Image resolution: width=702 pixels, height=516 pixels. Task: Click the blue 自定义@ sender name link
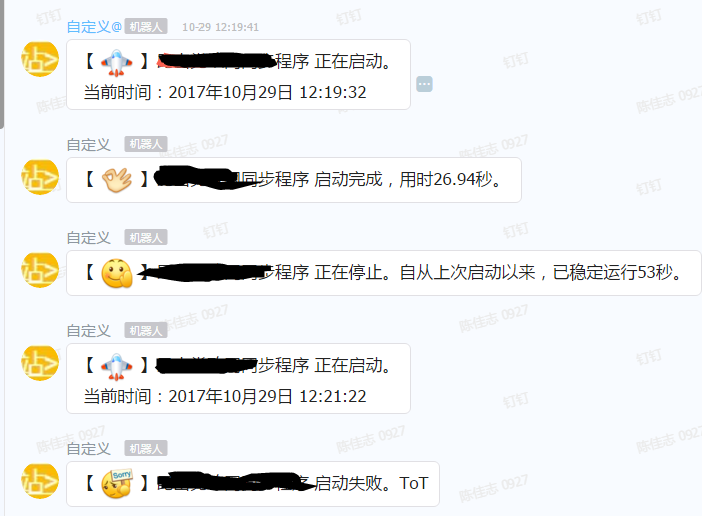click(x=94, y=27)
